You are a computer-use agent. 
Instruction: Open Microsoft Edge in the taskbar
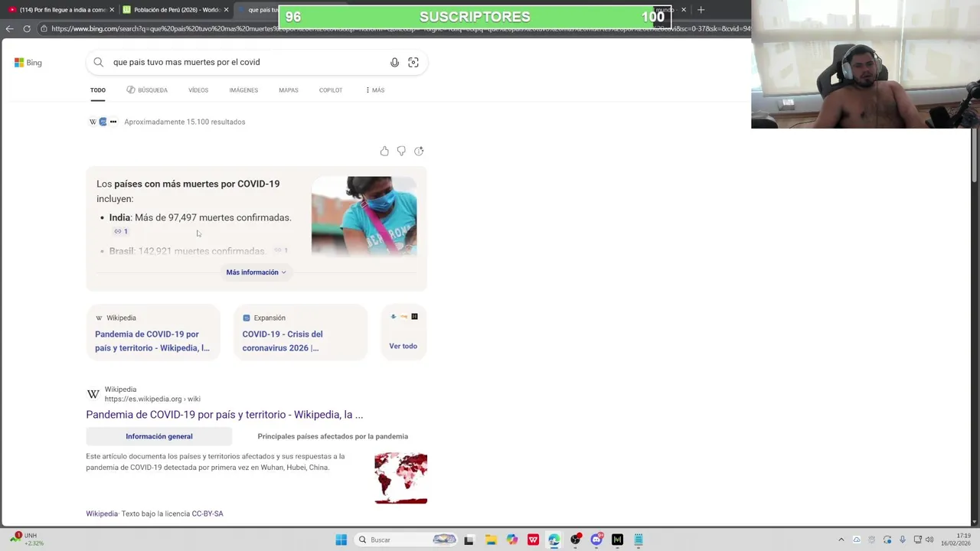554,540
